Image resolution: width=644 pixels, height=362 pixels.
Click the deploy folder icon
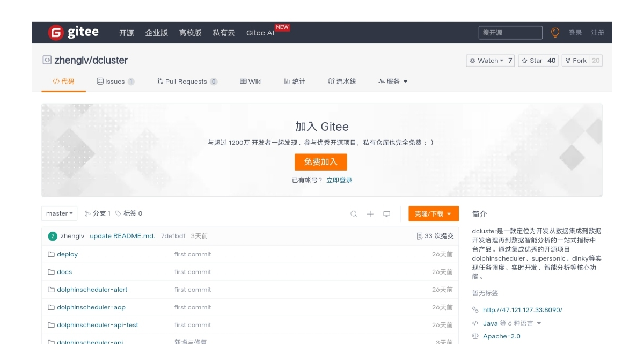click(52, 254)
